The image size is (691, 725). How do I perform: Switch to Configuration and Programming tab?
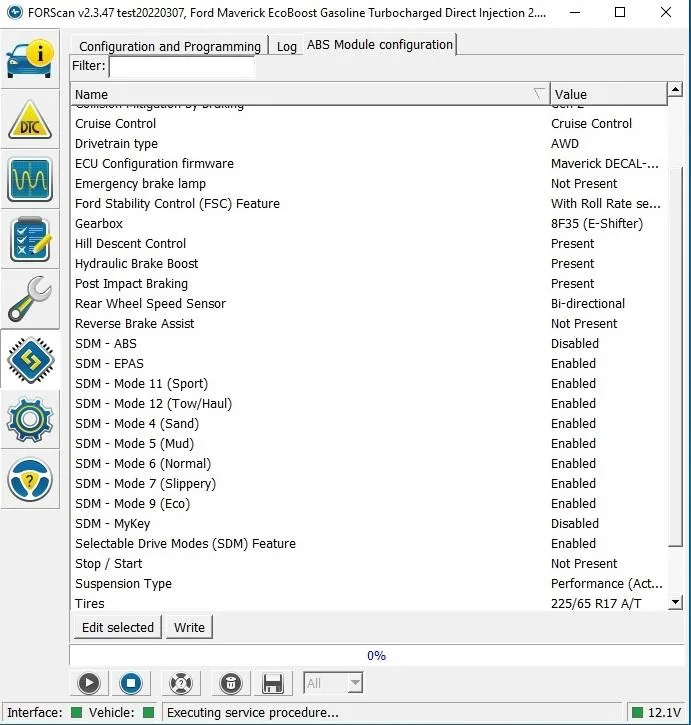pos(170,46)
